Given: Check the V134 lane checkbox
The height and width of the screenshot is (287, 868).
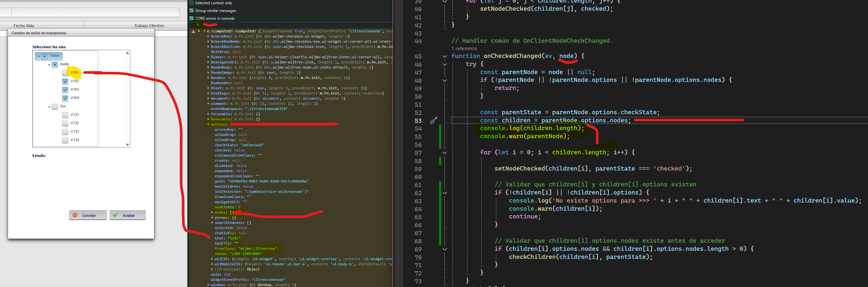Looking at the screenshot, I should 65,140.
